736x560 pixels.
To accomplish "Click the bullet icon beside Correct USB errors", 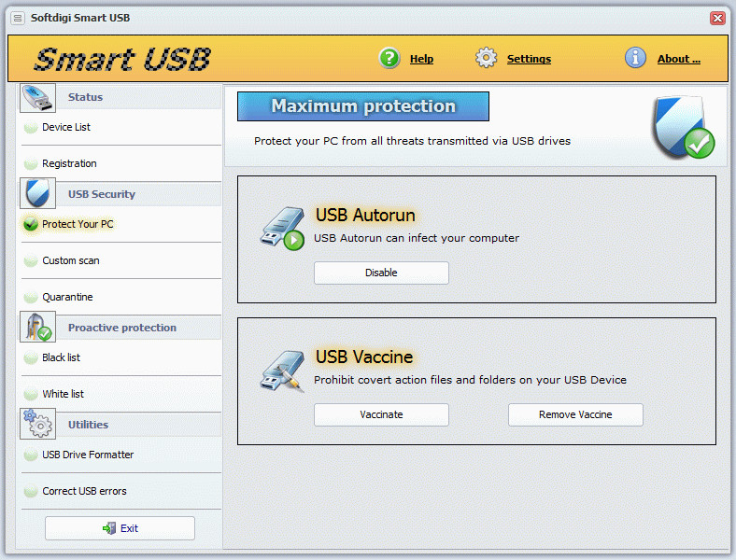I will tap(31, 491).
